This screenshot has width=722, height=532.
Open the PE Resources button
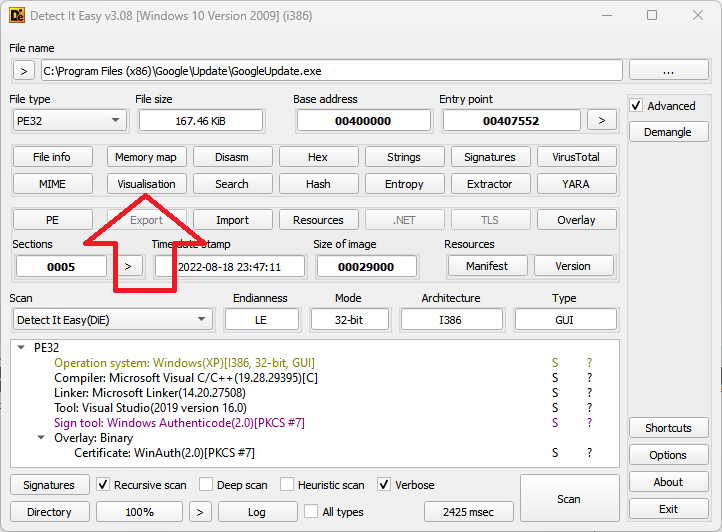point(319,220)
